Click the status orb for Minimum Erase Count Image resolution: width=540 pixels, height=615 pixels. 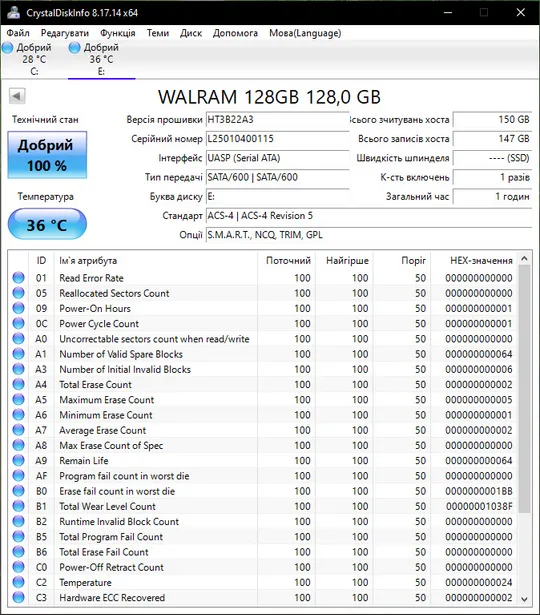click(18, 415)
